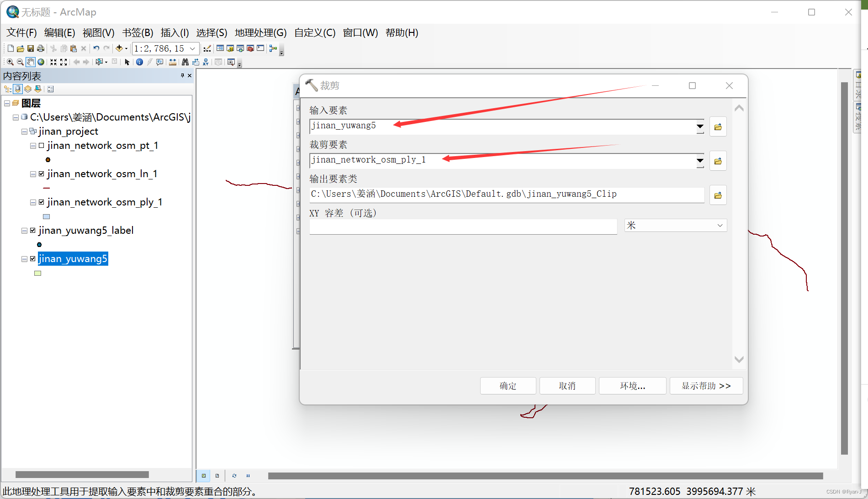Open the 自定义(C) menu
Screen dimensions: 868x499
(315, 33)
